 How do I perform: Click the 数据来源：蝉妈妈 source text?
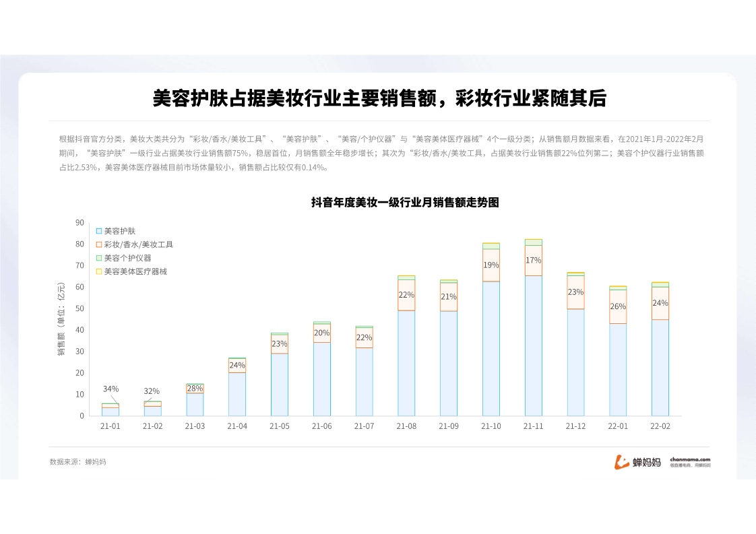pos(77,462)
